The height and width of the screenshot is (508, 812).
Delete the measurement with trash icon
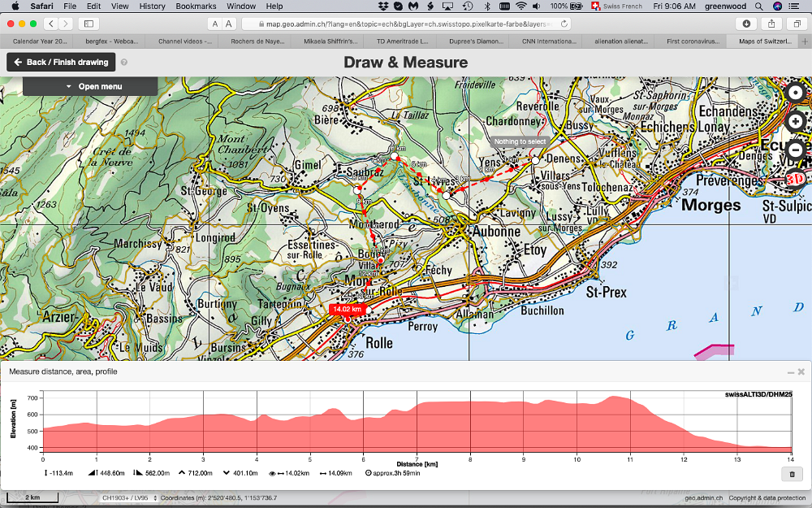click(791, 474)
